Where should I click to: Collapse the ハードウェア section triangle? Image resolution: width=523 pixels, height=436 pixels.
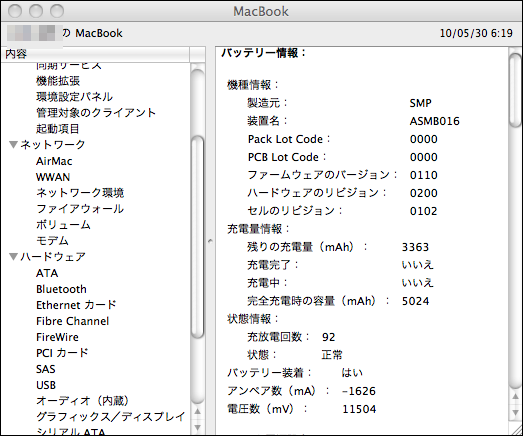click(13, 257)
